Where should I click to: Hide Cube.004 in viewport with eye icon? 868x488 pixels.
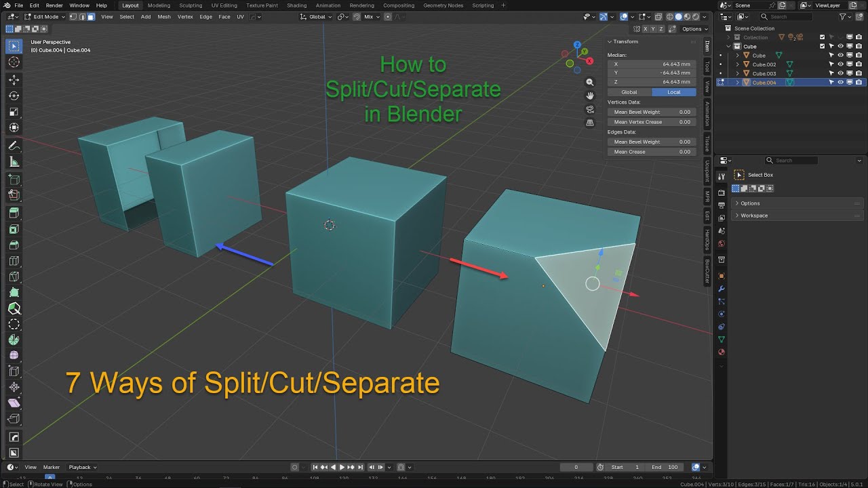pos(840,82)
